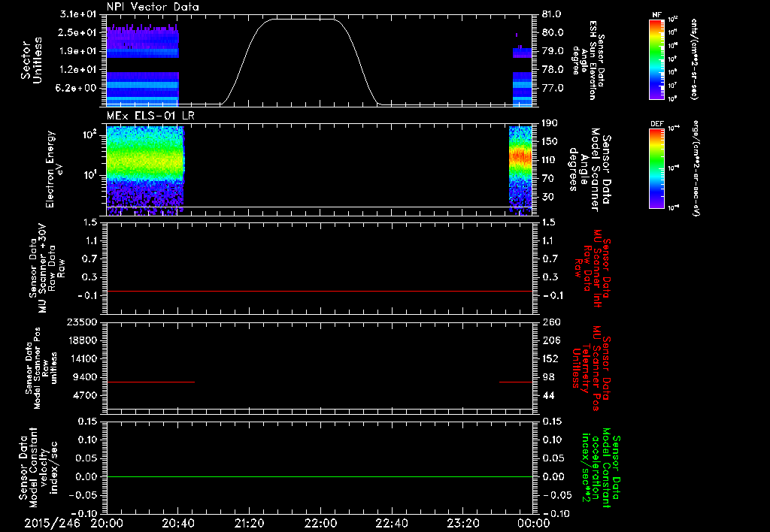Click the 80.0 sun elevation tick value
The image size is (770, 532).
(x=553, y=32)
